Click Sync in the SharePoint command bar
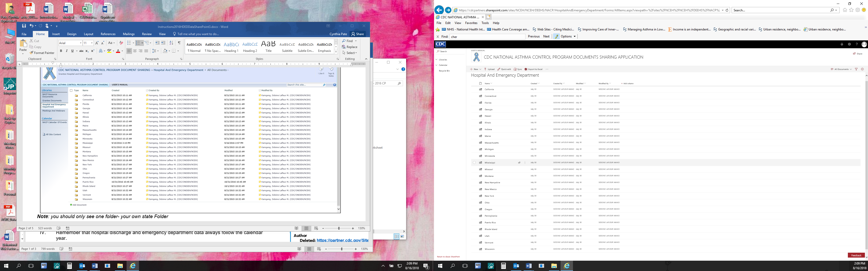 click(x=518, y=69)
